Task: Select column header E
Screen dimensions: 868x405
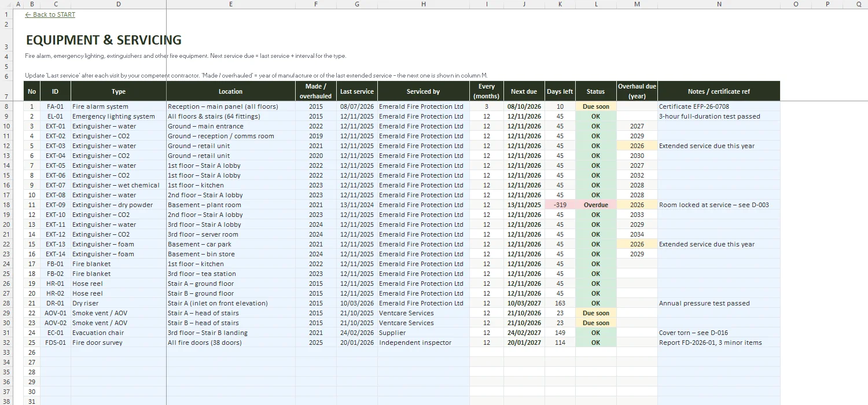Action: tap(230, 4)
